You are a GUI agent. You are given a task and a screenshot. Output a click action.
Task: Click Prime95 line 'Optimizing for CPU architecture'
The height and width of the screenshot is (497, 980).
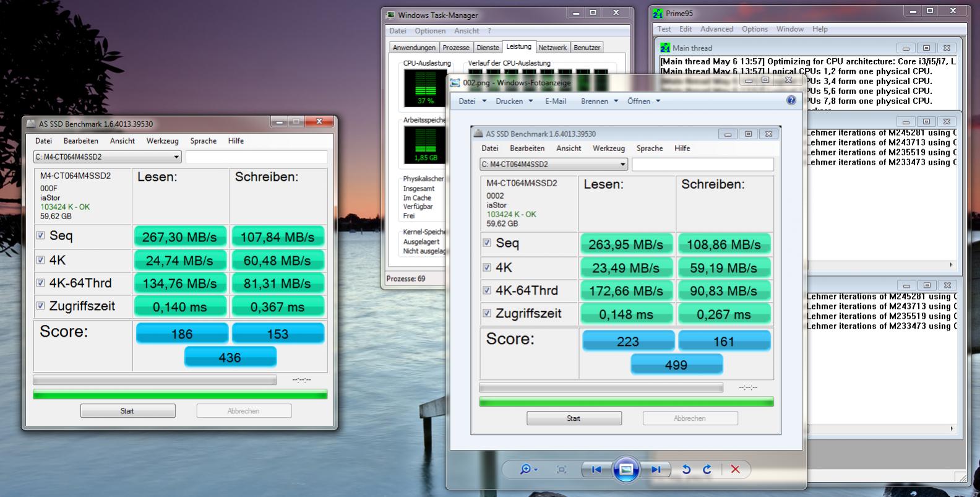tap(808, 61)
